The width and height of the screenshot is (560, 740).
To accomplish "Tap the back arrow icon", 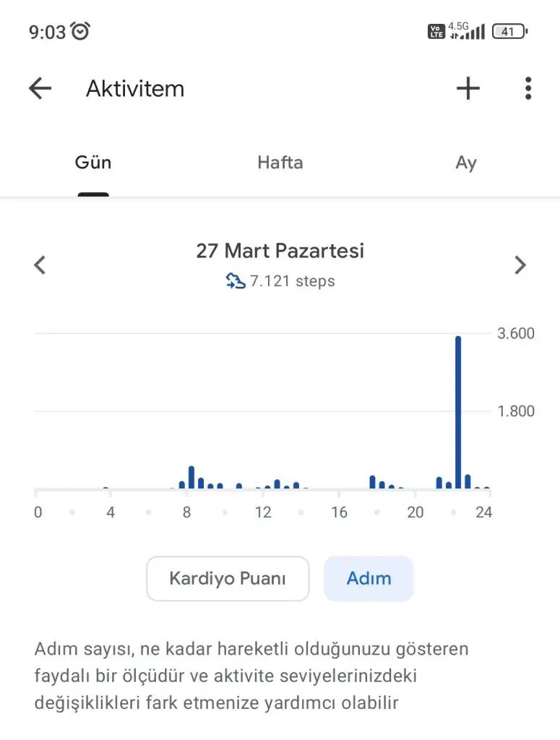I will [x=40, y=89].
